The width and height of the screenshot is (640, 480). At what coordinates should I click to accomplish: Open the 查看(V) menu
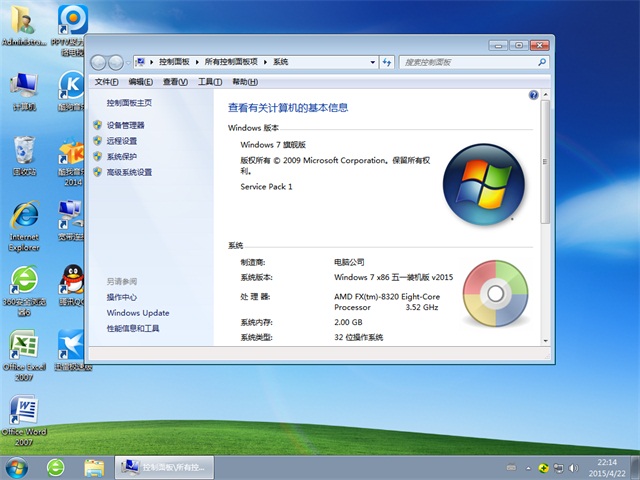[x=175, y=82]
